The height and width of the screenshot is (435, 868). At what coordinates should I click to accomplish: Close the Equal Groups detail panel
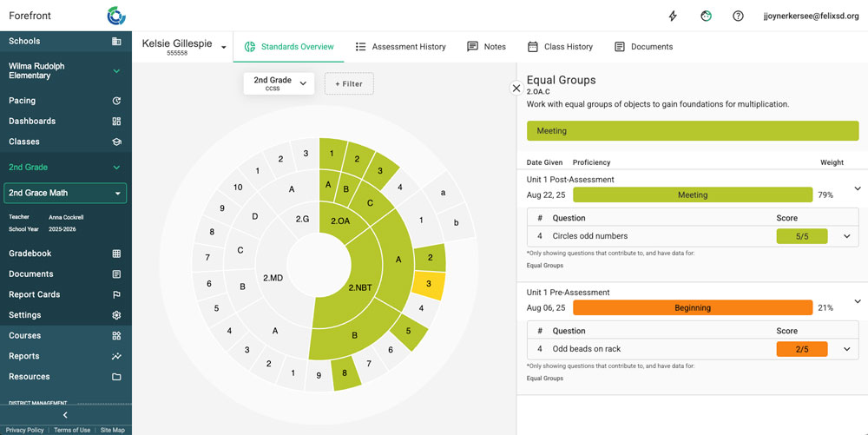click(x=516, y=88)
